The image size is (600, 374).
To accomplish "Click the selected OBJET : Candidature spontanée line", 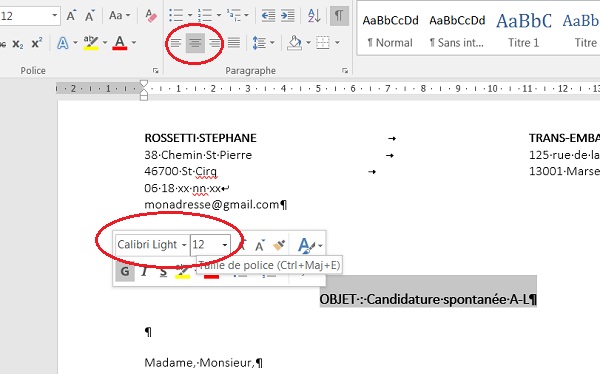I will click(428, 299).
